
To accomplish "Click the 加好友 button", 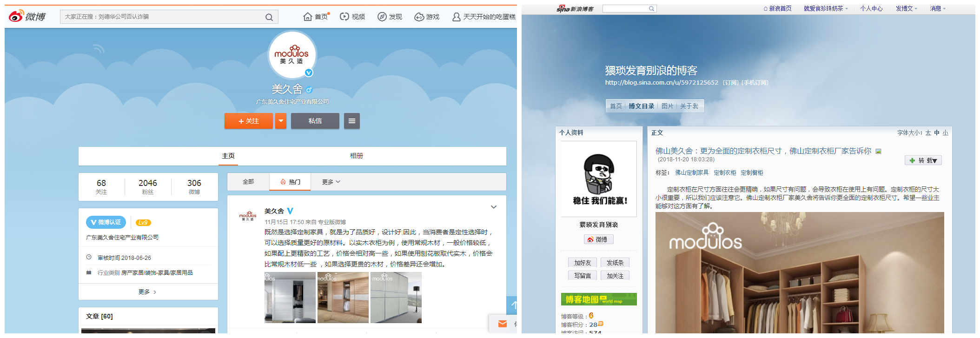I will pyautogui.click(x=583, y=263).
